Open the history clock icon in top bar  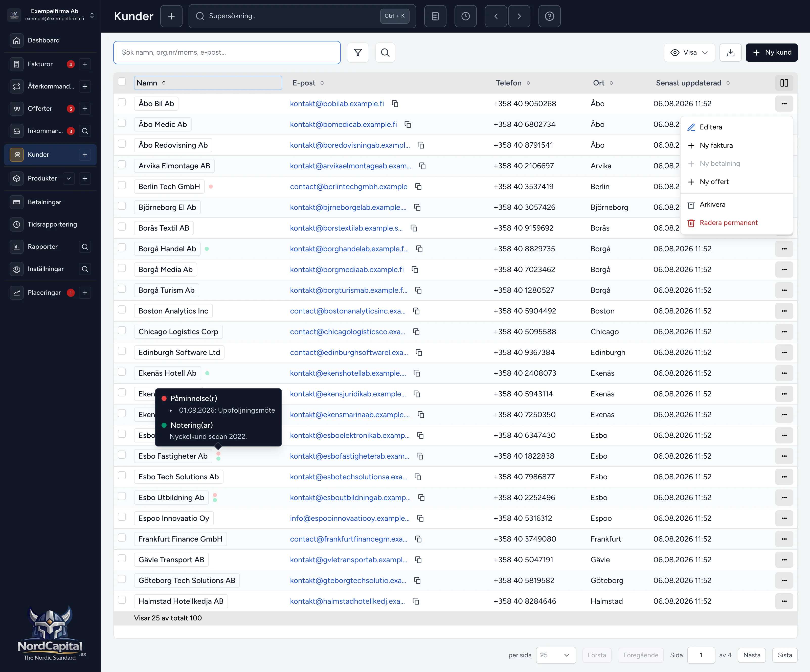466,16
